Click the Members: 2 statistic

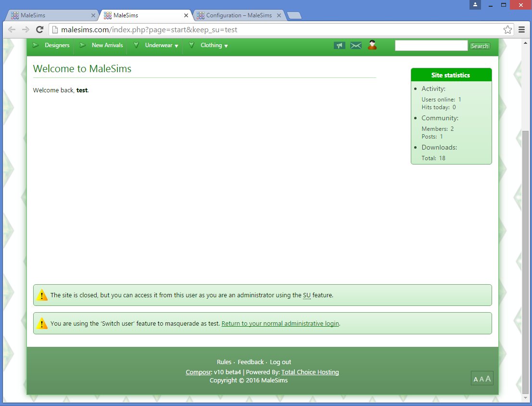(x=437, y=129)
